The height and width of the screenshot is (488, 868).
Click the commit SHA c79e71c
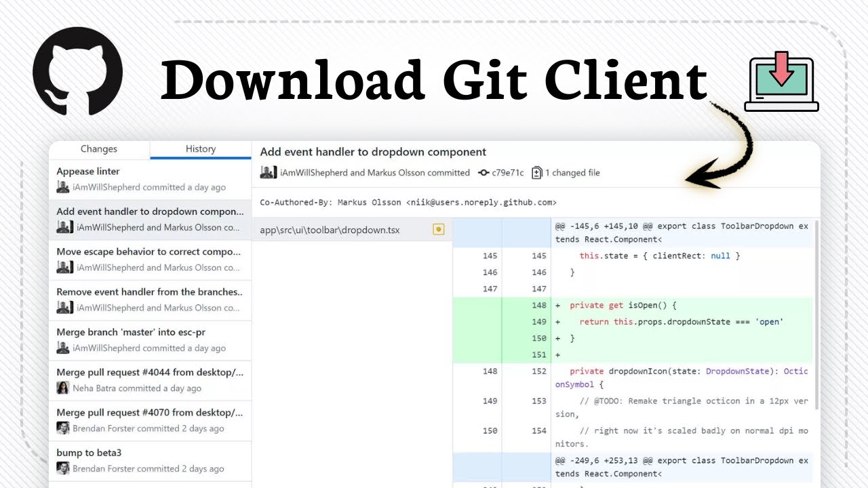point(507,173)
